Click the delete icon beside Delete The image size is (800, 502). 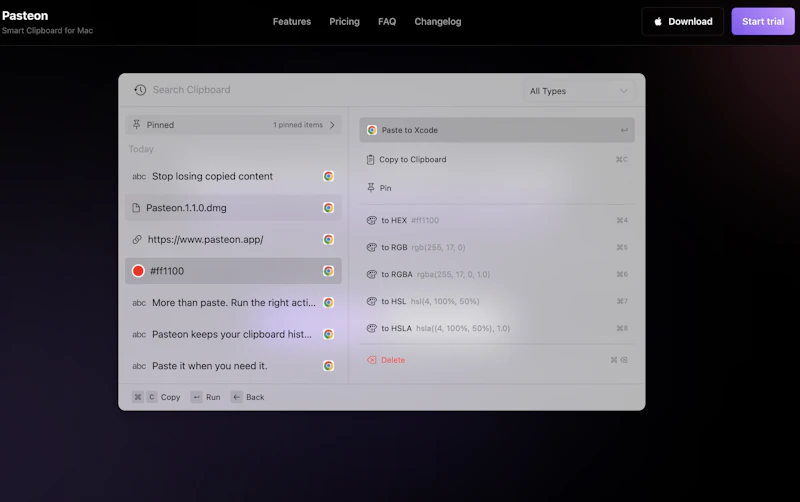point(371,360)
